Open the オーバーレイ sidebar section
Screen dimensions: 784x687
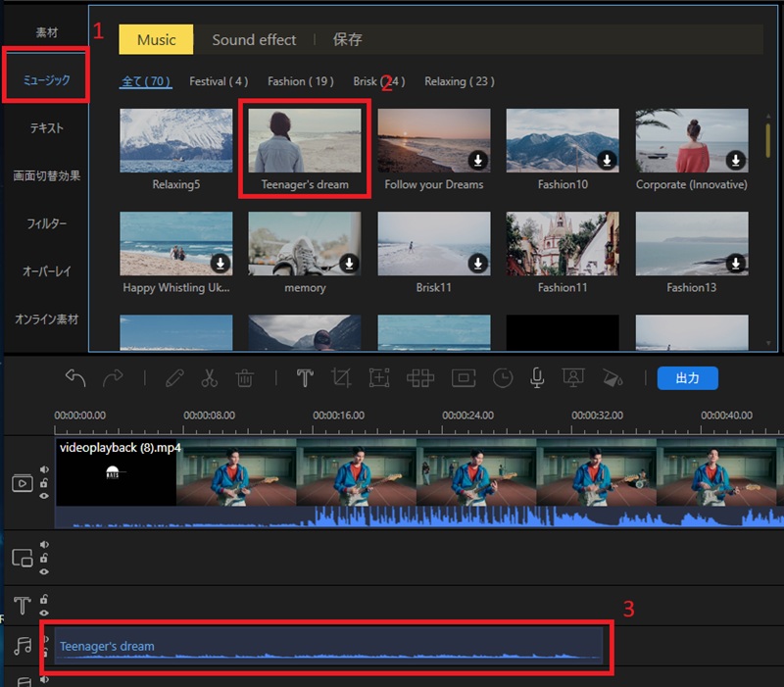tap(46, 271)
